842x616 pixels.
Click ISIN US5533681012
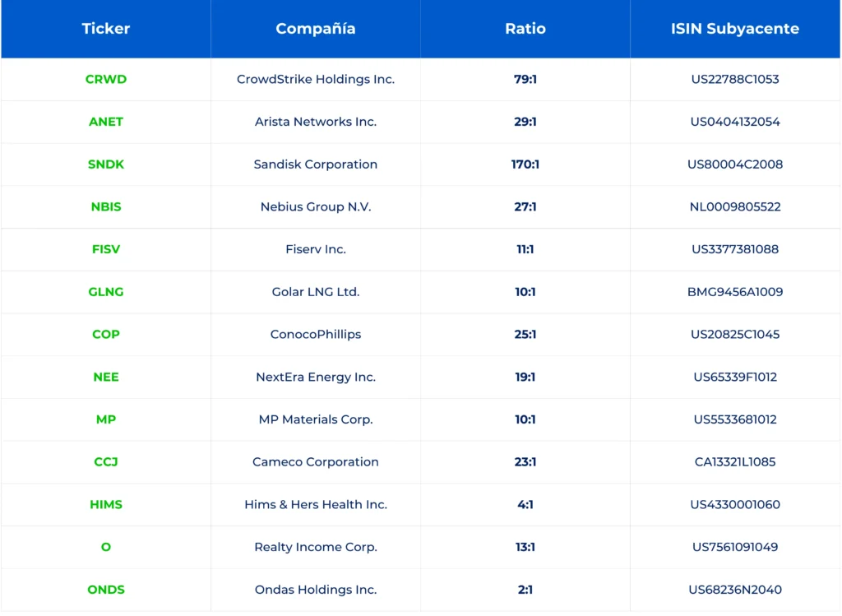click(x=735, y=419)
